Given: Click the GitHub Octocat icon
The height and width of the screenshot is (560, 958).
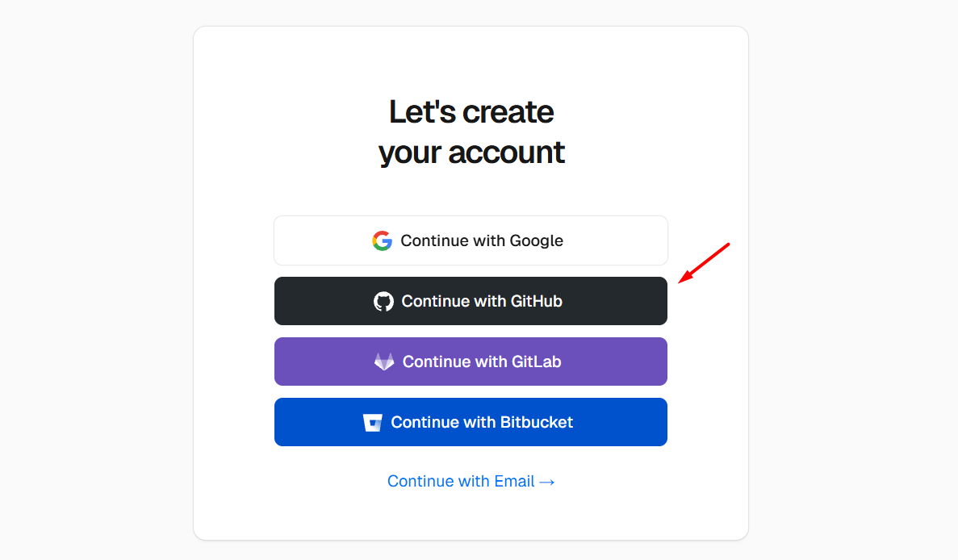Looking at the screenshot, I should 383,300.
